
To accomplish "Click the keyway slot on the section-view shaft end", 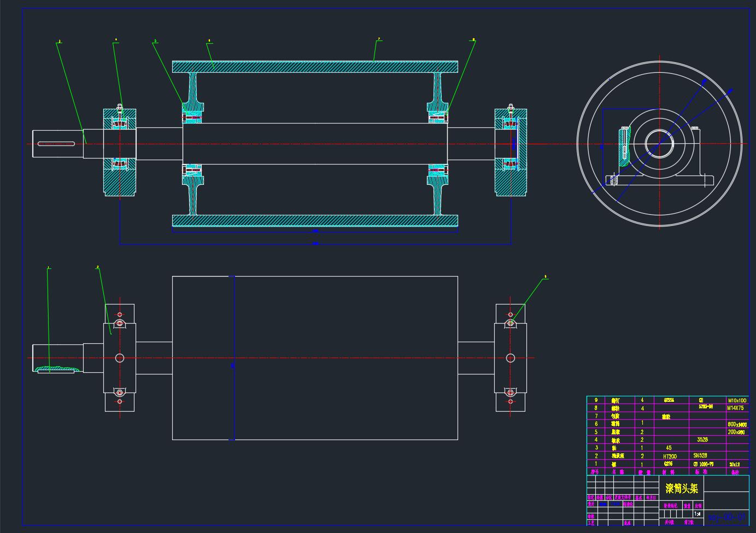I will coord(56,144).
